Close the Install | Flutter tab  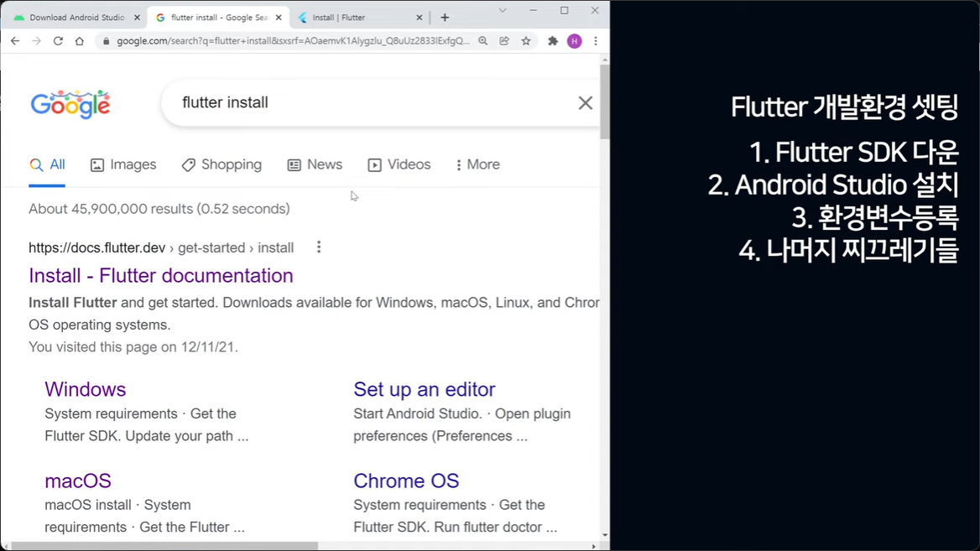click(420, 18)
